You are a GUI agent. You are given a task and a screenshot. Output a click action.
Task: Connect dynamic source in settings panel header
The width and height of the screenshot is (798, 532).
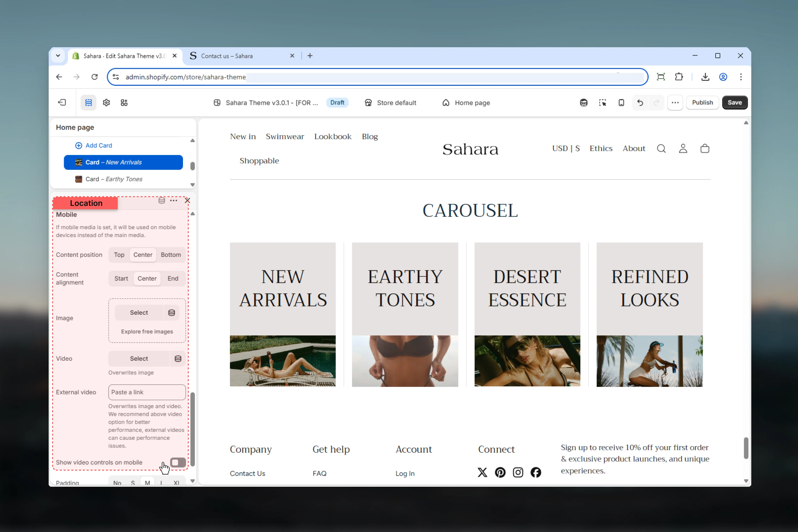coord(162,200)
